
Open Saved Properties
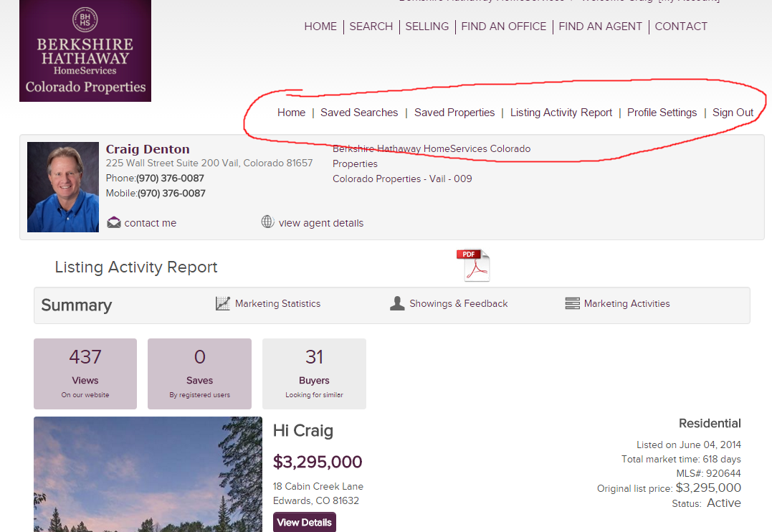(454, 113)
